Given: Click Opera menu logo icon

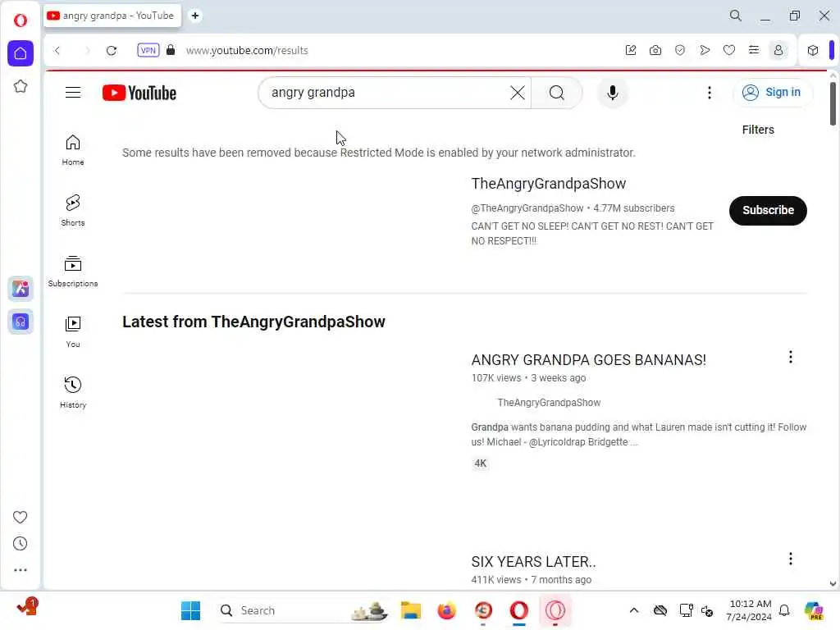Looking at the screenshot, I should click(x=21, y=21).
